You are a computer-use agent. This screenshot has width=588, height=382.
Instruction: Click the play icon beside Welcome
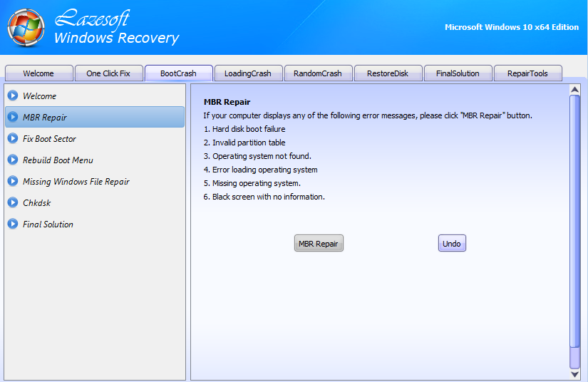13,95
